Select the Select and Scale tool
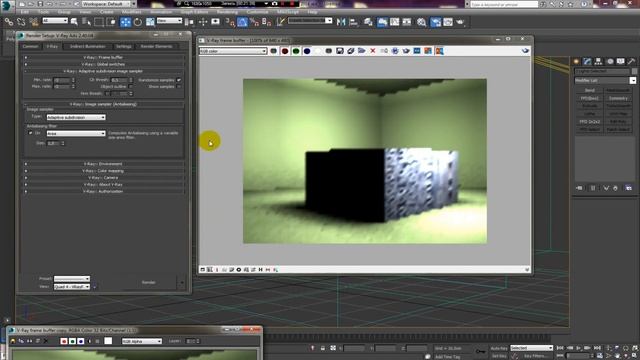The height and width of the screenshot is (360, 640). pyautogui.click(x=150, y=22)
